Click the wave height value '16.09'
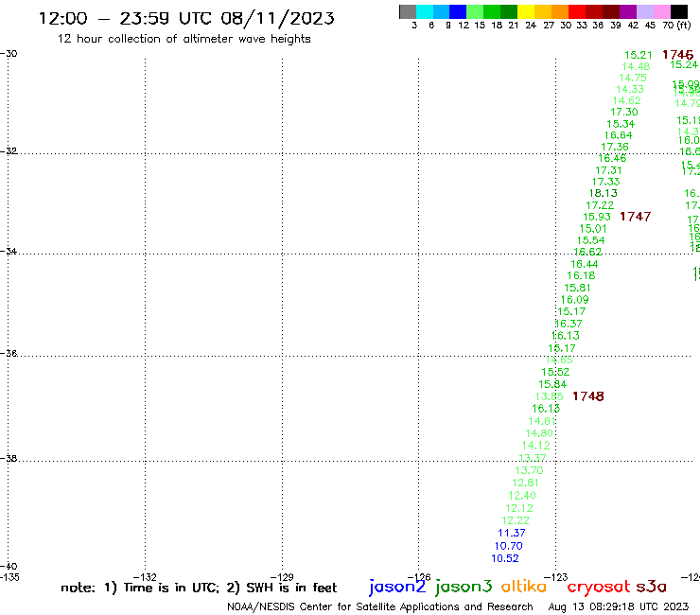700x615 pixels. (574, 300)
